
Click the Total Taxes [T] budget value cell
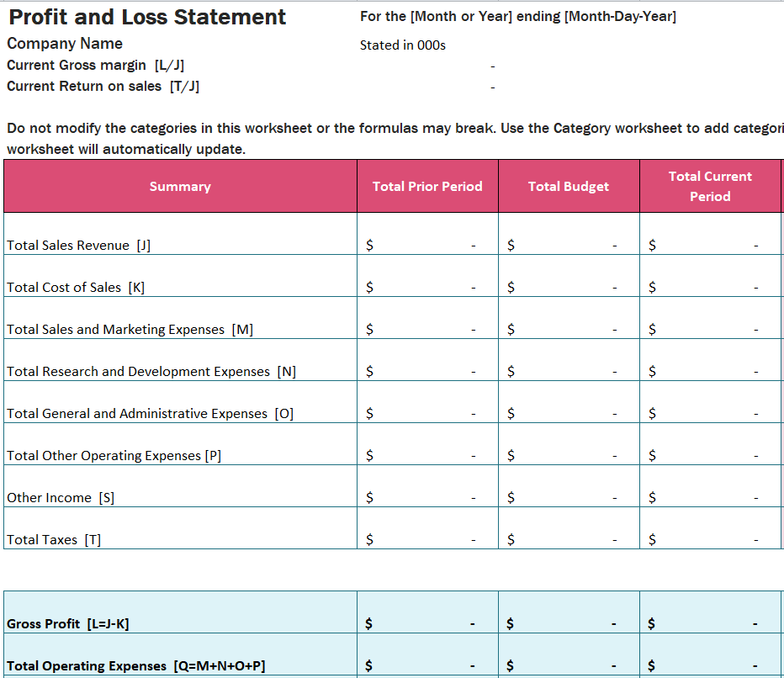click(569, 539)
